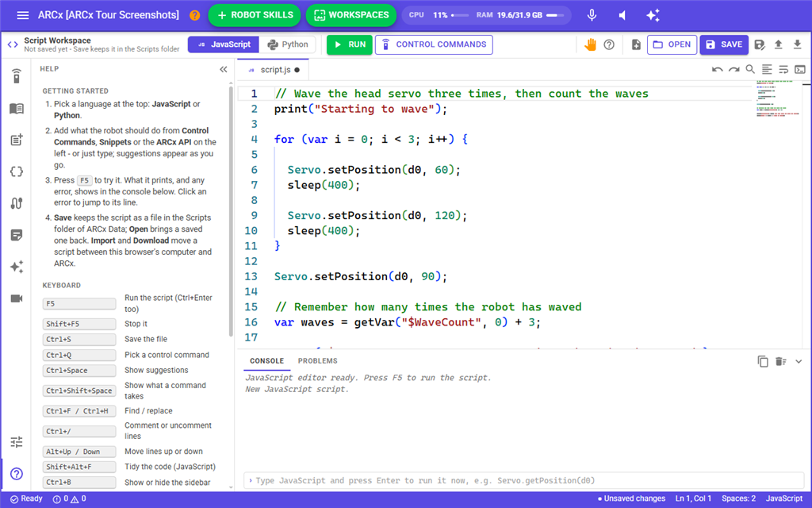
Task: Click Ln 1, Col 1 status entry
Action: click(x=693, y=498)
